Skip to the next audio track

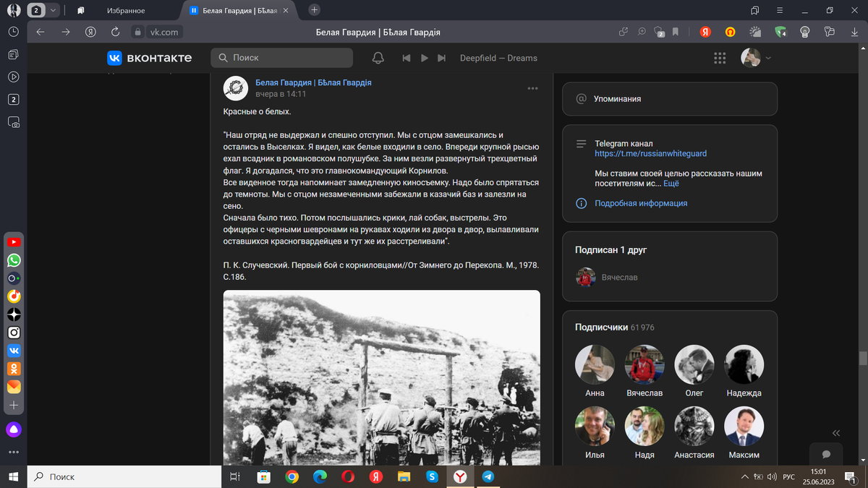[441, 58]
